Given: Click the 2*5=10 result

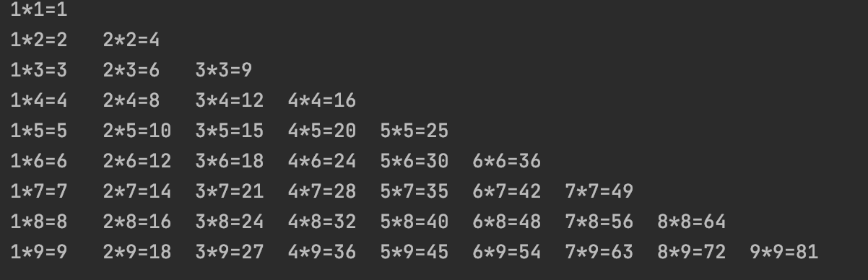Looking at the screenshot, I should 137,131.
